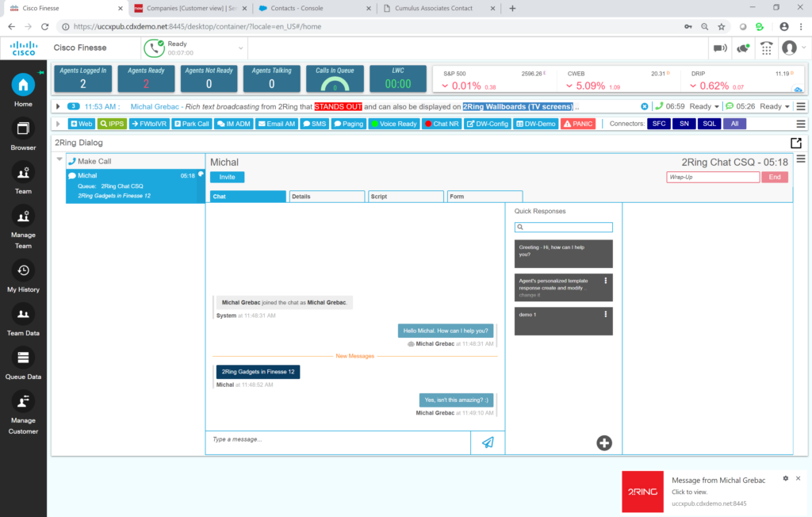Click the Voice Ready state button
812x517 pixels.
pos(394,124)
